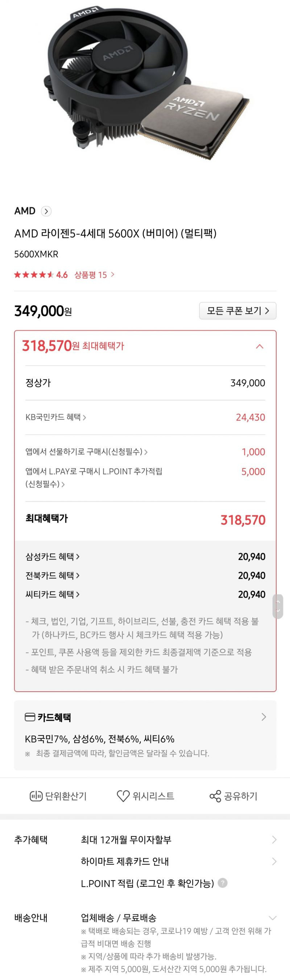Add product to 위시리스트 heart icon
Screen dimensions: 290x980
coord(123,796)
